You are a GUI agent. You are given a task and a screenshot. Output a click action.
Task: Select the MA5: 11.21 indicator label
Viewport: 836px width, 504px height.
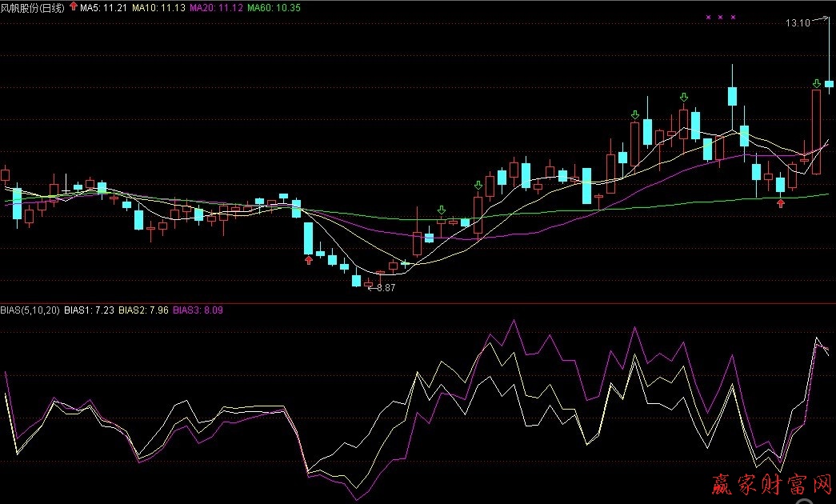[104, 7]
